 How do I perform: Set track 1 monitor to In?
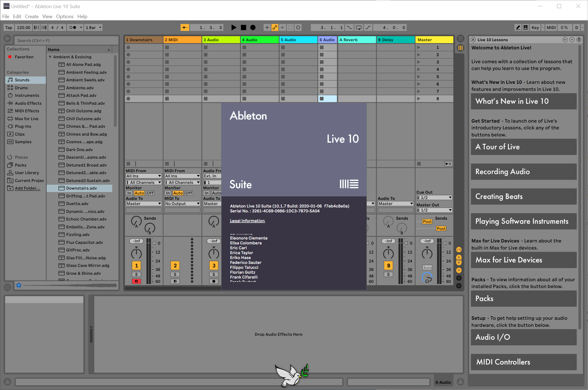[x=129, y=193]
